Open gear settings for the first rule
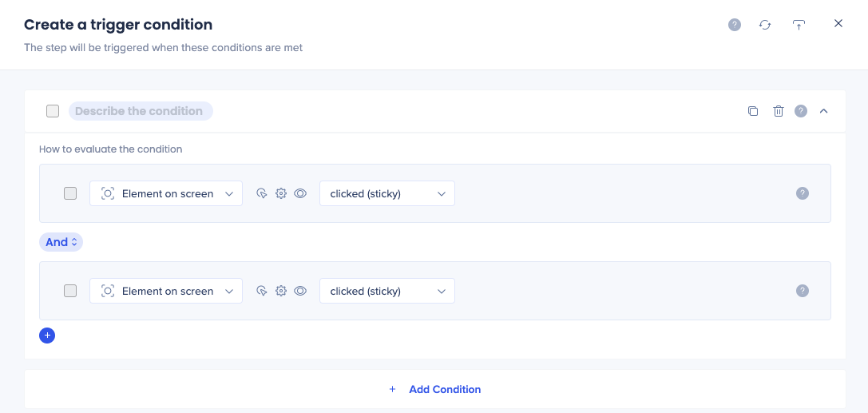This screenshot has height=413, width=868. point(281,193)
